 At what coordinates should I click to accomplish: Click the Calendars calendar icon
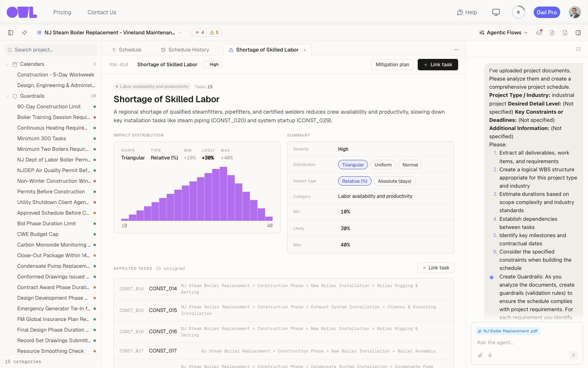[x=15, y=64]
